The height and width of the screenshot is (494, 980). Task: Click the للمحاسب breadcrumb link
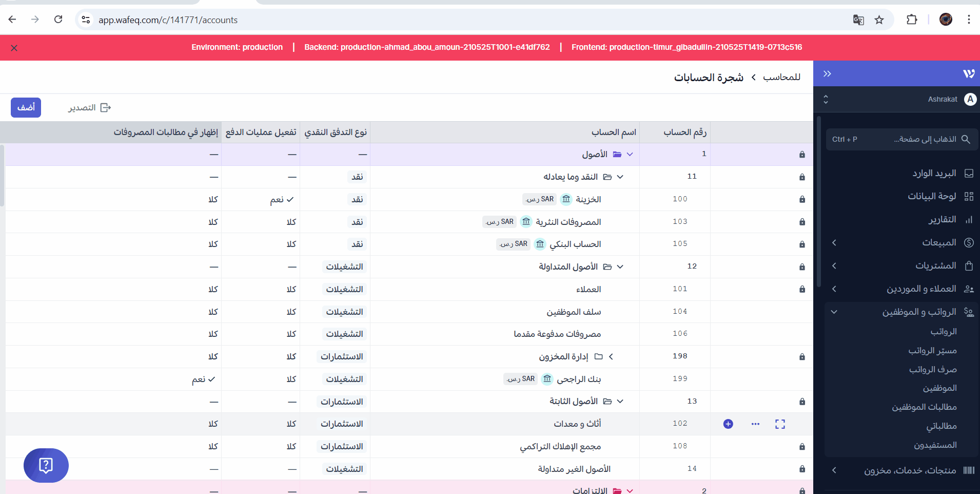pyautogui.click(x=781, y=78)
